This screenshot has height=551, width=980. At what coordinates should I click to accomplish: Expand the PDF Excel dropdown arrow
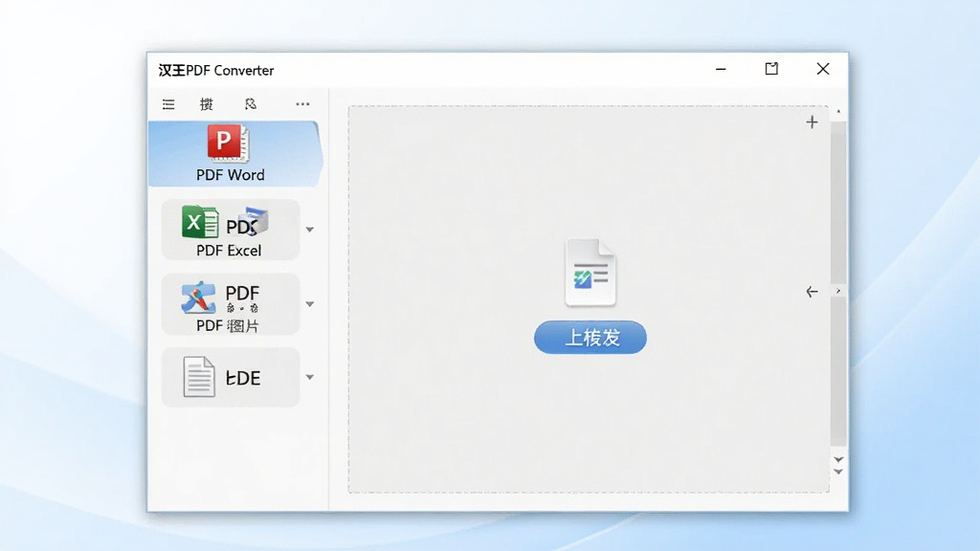(x=309, y=230)
